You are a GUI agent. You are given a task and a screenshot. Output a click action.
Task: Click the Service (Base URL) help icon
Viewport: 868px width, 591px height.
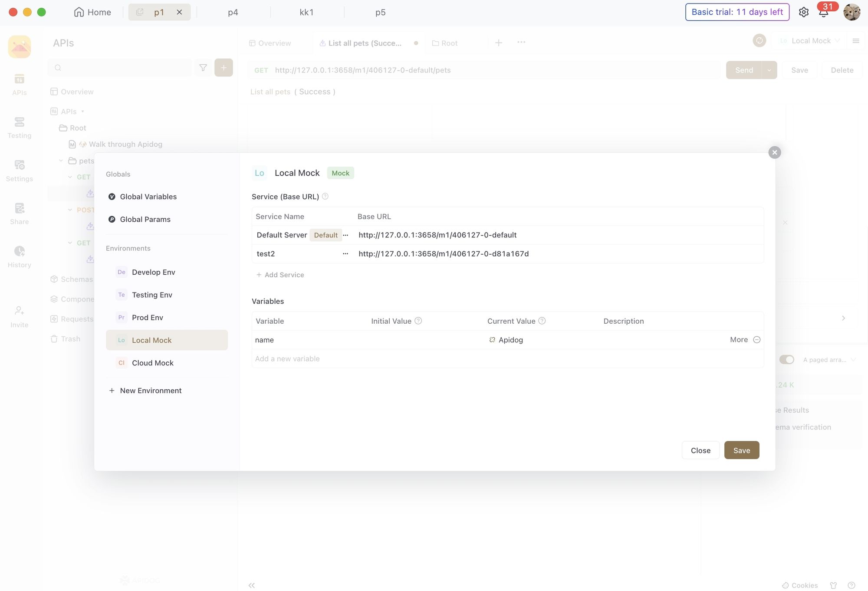point(325,197)
